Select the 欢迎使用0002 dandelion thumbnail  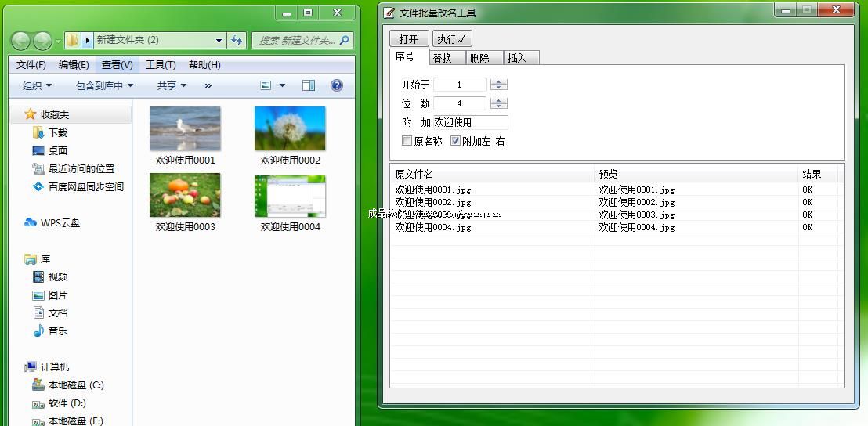[x=290, y=128]
